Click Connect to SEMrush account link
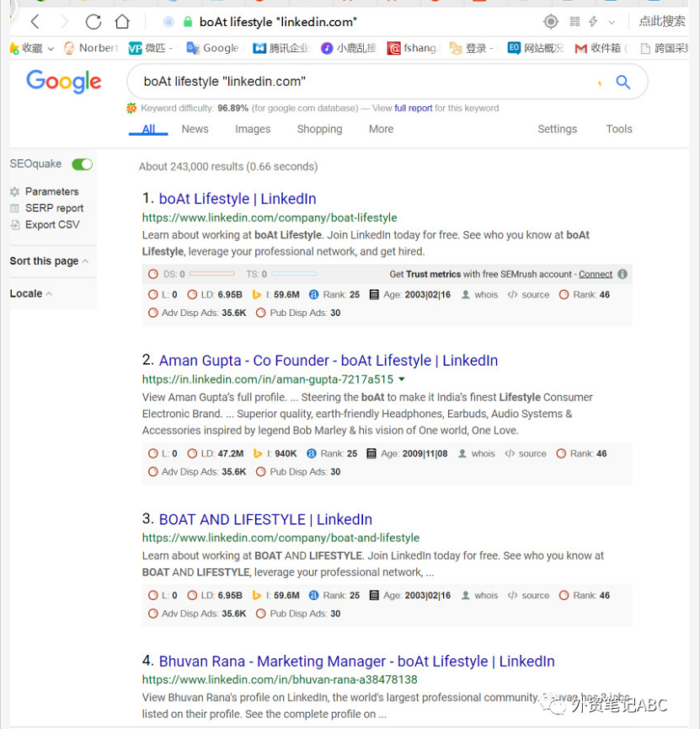Viewport: 700px width, 729px height. (596, 274)
